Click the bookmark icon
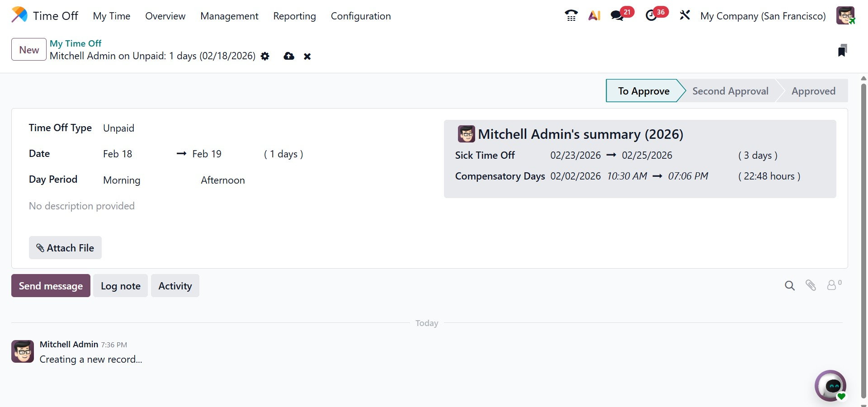Viewport: 868px width, 407px height. pos(842,50)
